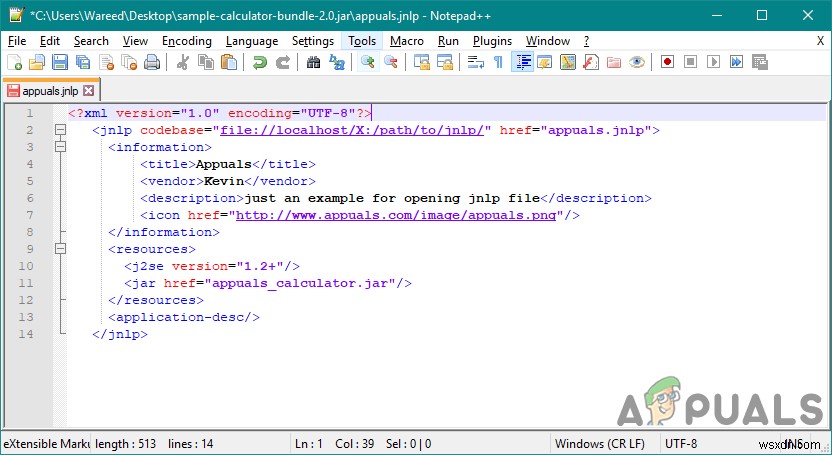Click the Windows (CR LF) status bar field
Screen dimensions: 832x455
click(x=600, y=444)
